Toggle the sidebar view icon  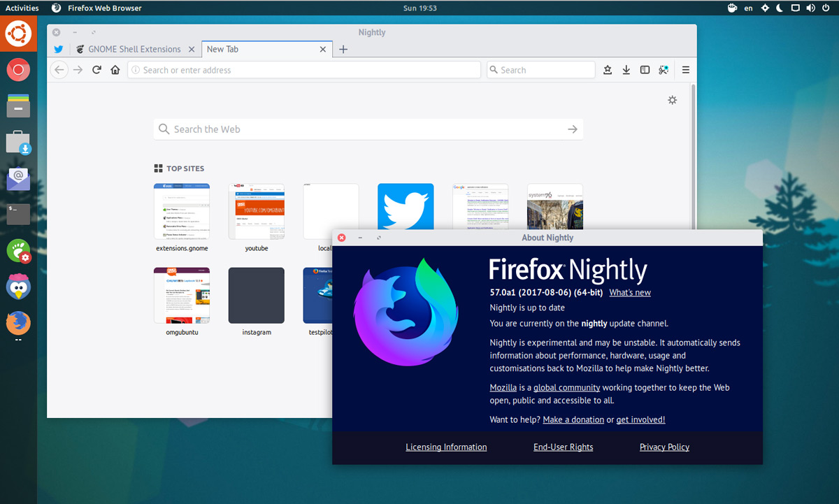coord(645,70)
